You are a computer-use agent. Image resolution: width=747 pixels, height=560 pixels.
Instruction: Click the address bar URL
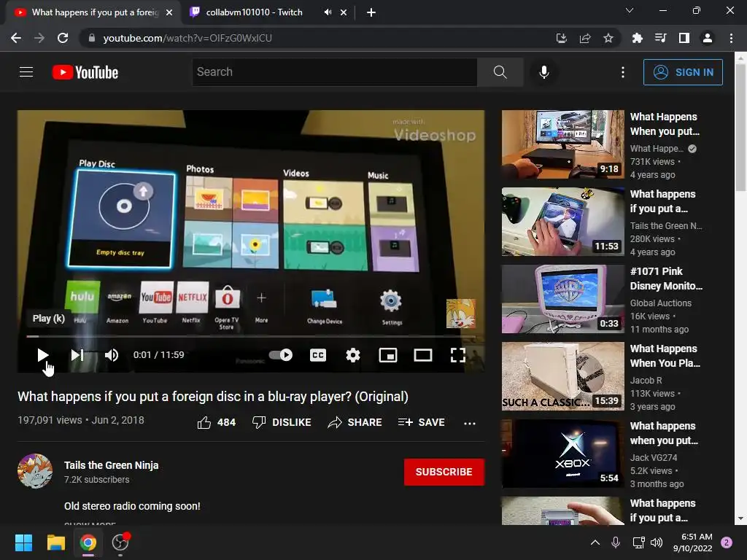click(187, 38)
